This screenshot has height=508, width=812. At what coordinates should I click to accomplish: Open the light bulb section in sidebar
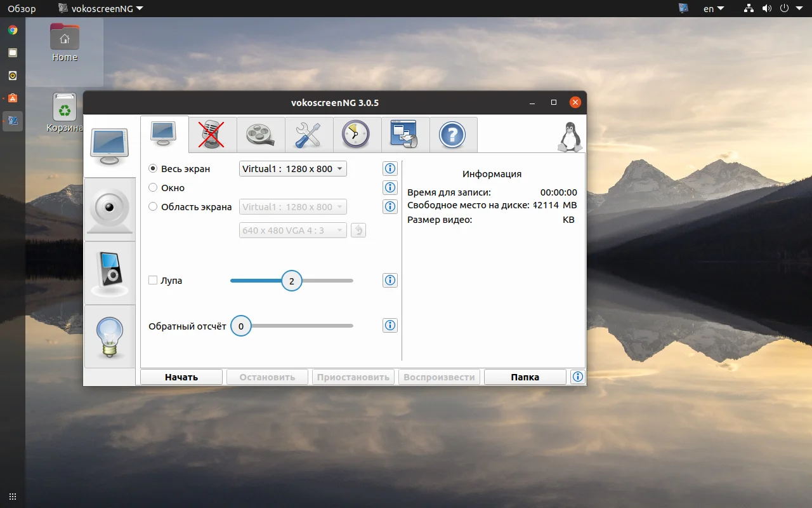(110, 336)
